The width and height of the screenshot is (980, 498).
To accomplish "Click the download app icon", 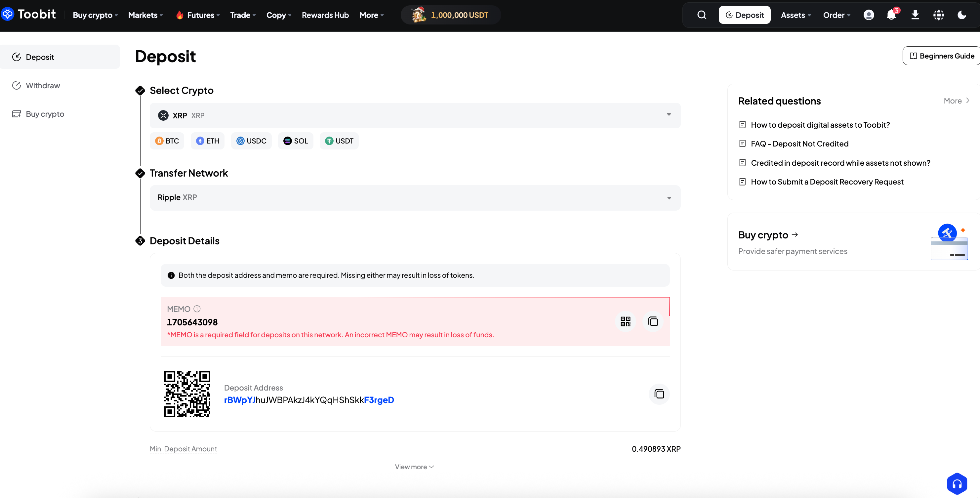I will point(915,15).
